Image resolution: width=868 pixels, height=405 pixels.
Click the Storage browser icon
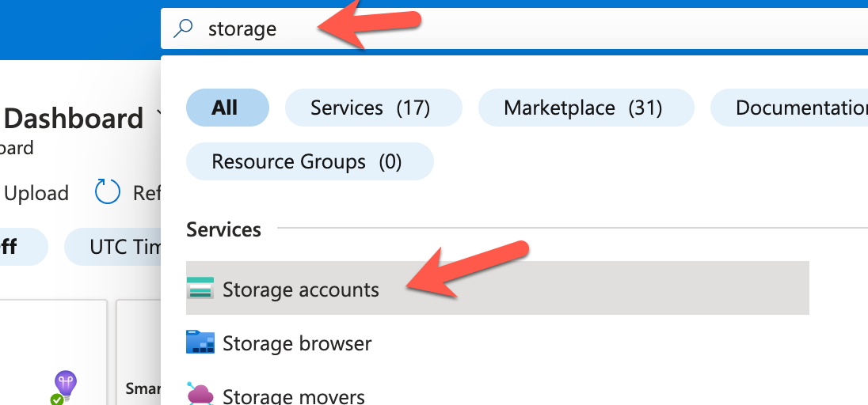tap(200, 342)
